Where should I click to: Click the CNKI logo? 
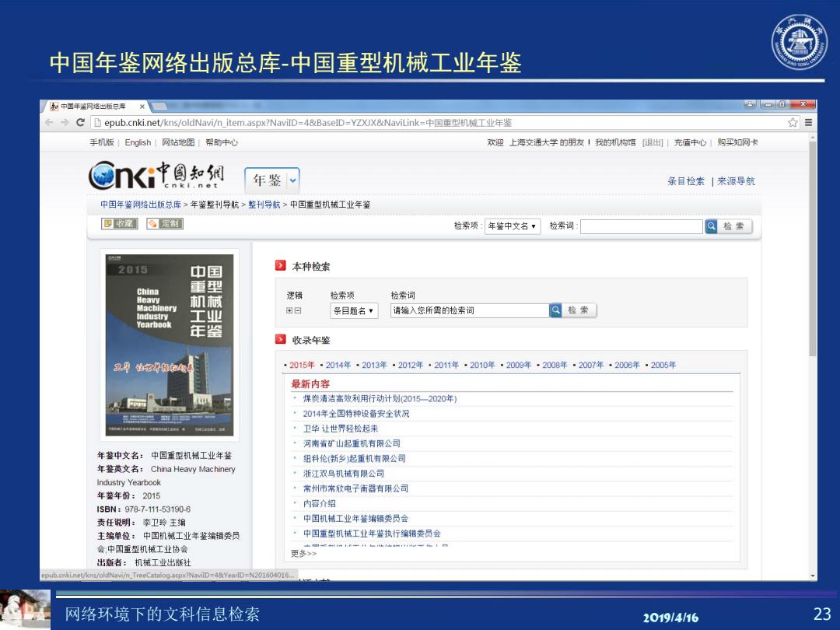(156, 177)
